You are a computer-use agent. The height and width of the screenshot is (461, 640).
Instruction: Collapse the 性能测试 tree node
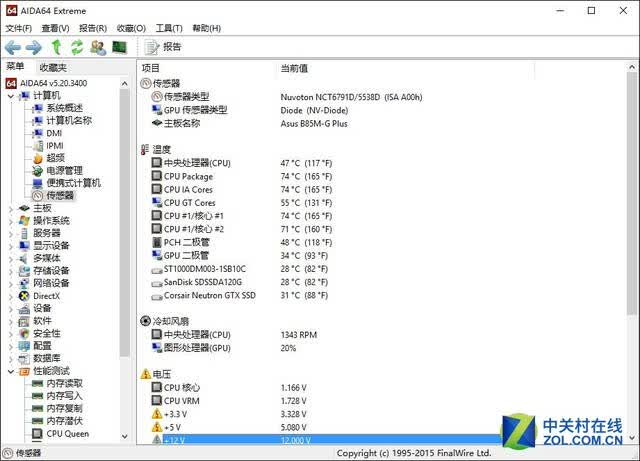(11, 372)
